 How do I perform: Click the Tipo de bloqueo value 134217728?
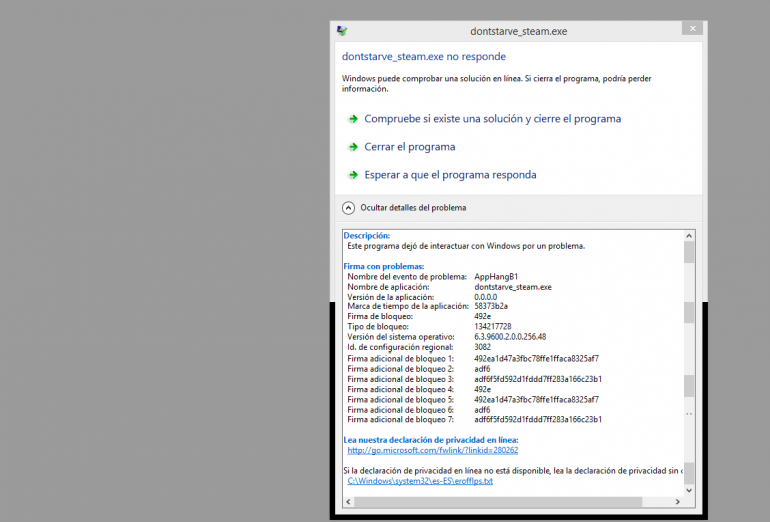pos(493,327)
